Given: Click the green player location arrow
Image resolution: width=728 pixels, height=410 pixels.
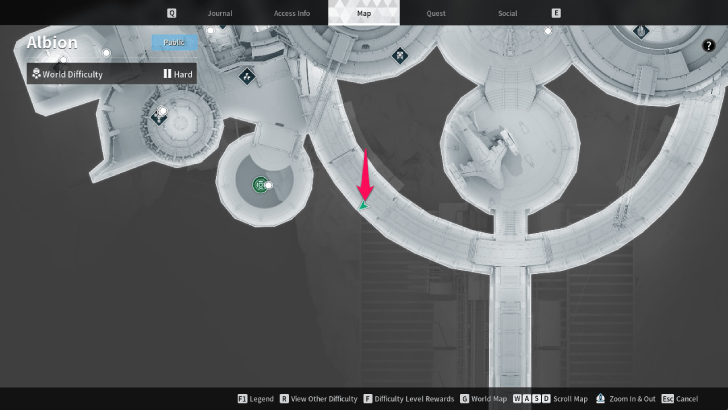Looking at the screenshot, I should tap(363, 205).
